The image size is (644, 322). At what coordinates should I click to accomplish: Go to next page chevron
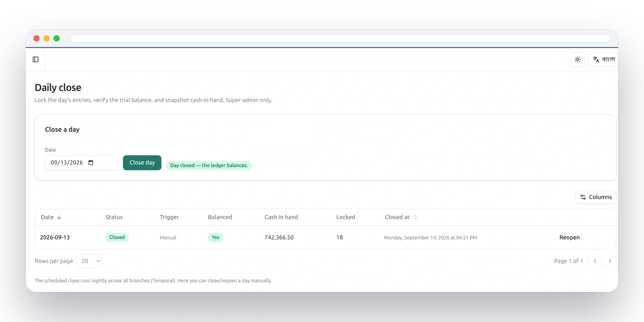[x=609, y=261]
